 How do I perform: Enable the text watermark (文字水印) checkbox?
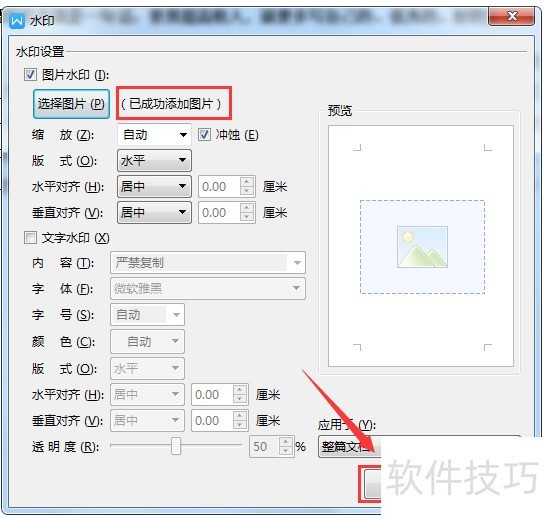point(30,238)
